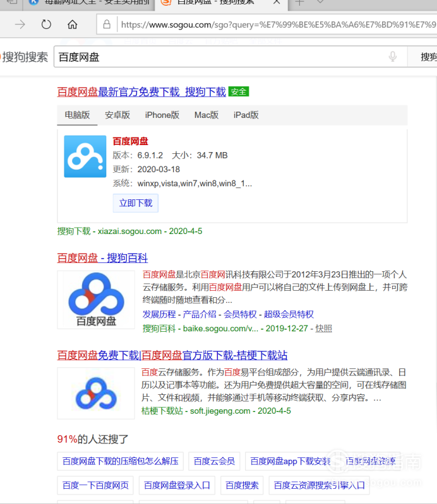Click soft.jiegeng.com source text
Viewport: 437px width, 504px height.
(x=220, y=411)
